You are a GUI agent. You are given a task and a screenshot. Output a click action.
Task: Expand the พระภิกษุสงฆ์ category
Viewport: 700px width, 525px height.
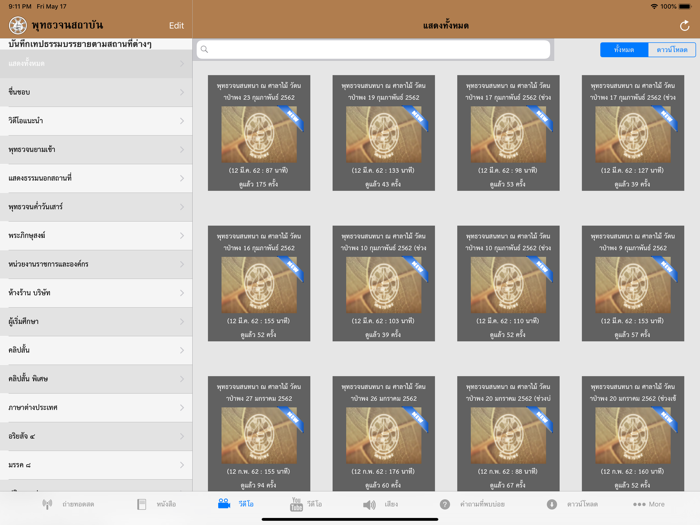96,236
